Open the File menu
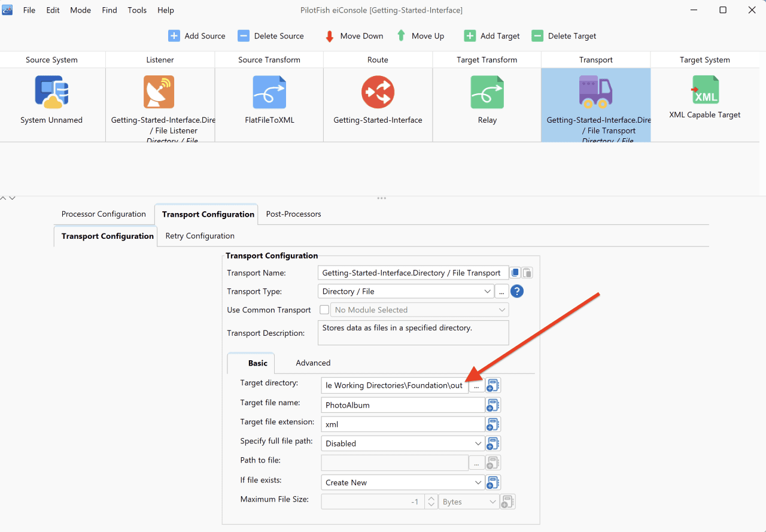The width and height of the screenshot is (766, 532). tap(29, 10)
